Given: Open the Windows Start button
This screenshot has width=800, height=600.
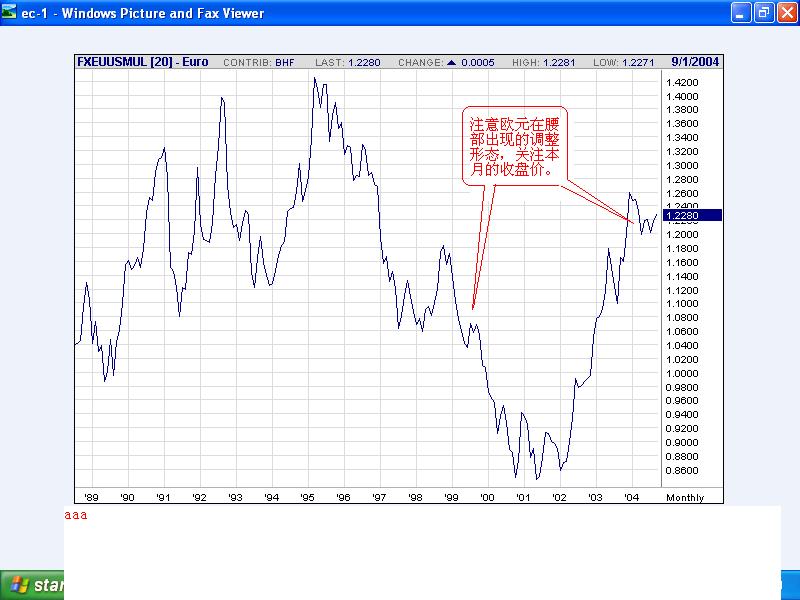Looking at the screenshot, I should [32, 585].
